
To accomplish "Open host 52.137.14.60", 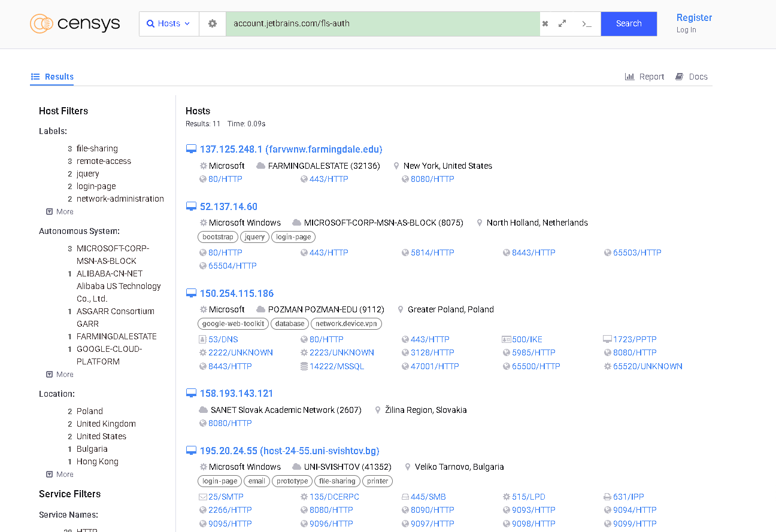I will [229, 206].
